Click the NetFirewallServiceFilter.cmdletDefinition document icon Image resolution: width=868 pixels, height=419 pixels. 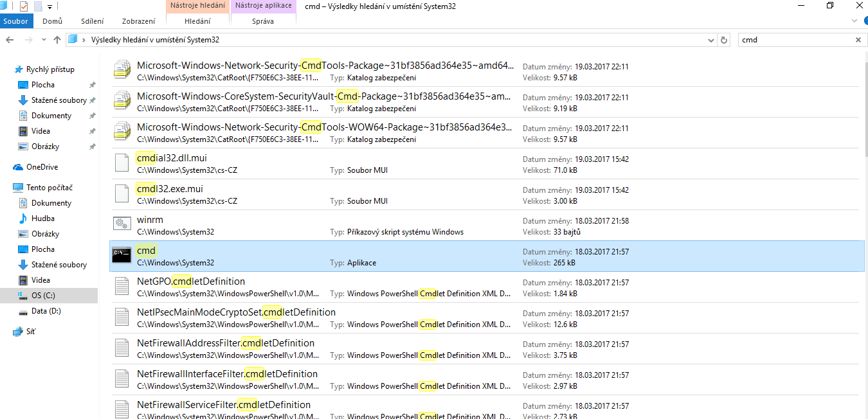(x=122, y=410)
